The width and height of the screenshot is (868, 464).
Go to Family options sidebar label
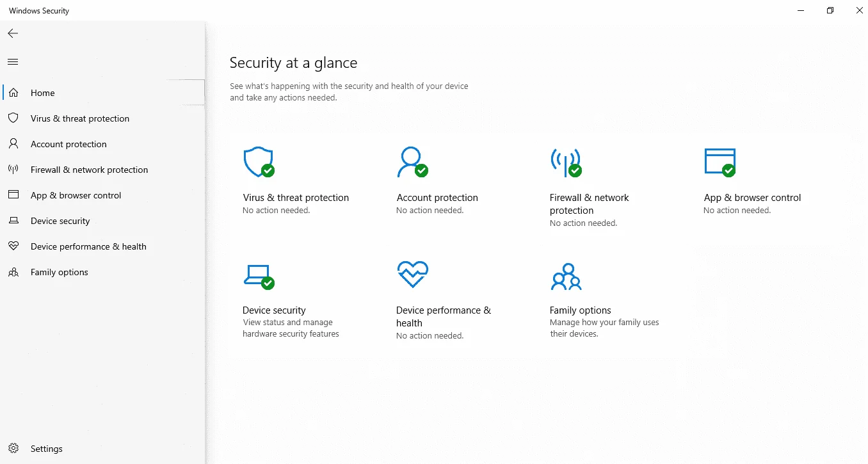(x=60, y=272)
